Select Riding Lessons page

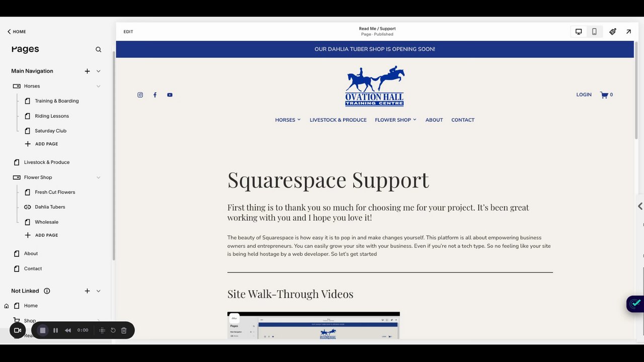[x=52, y=116]
